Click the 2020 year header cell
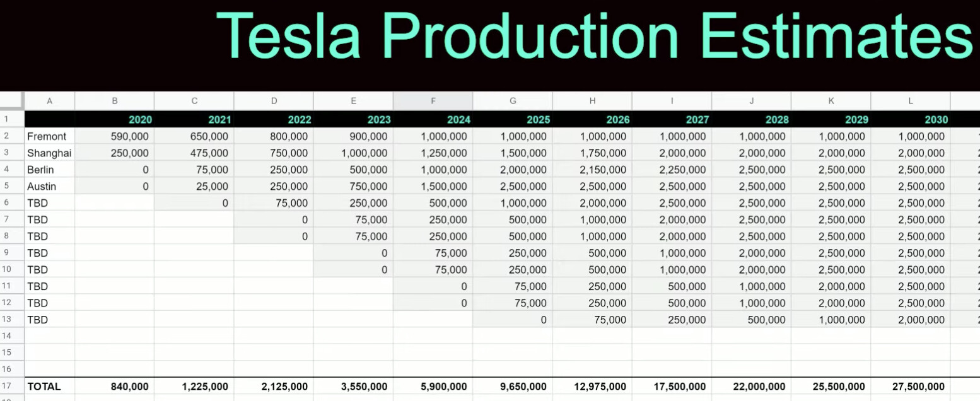Screen dimensions: 980x401 [x=114, y=119]
